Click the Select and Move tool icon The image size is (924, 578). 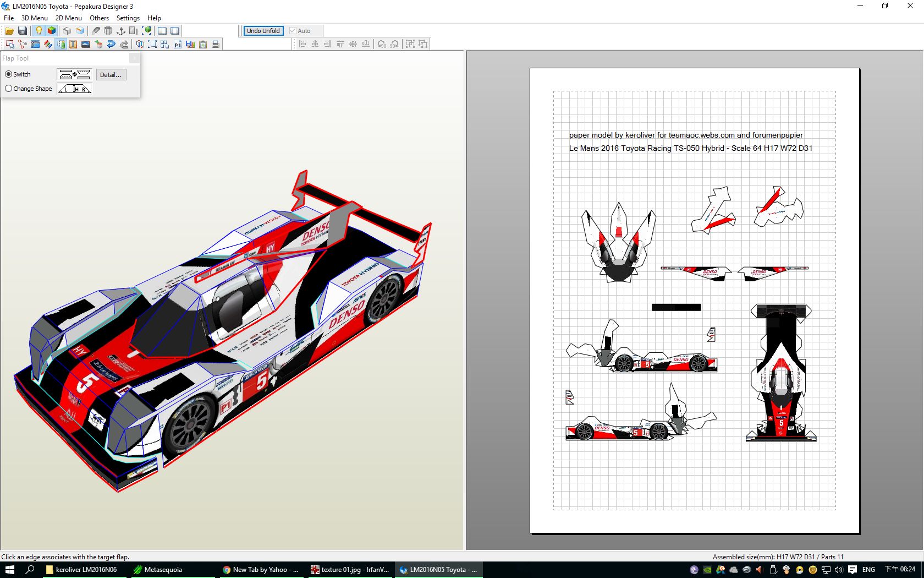click(x=10, y=44)
